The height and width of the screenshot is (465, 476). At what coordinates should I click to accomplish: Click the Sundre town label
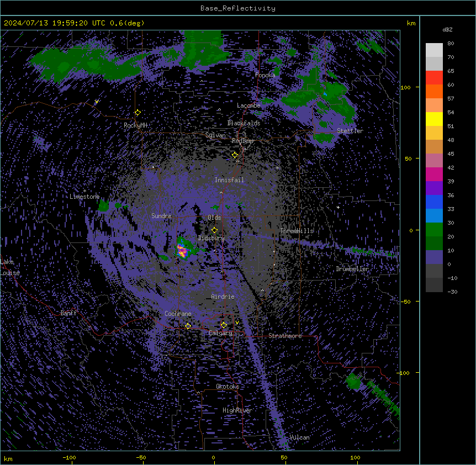pos(161,216)
